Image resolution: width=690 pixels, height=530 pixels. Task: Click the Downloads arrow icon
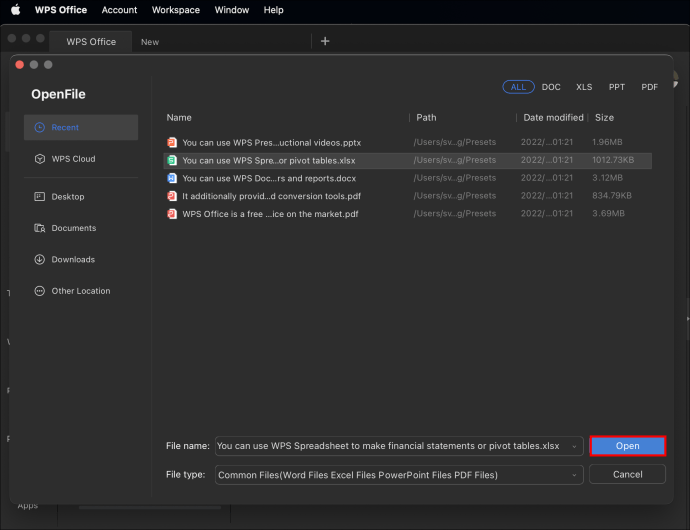[40, 259]
